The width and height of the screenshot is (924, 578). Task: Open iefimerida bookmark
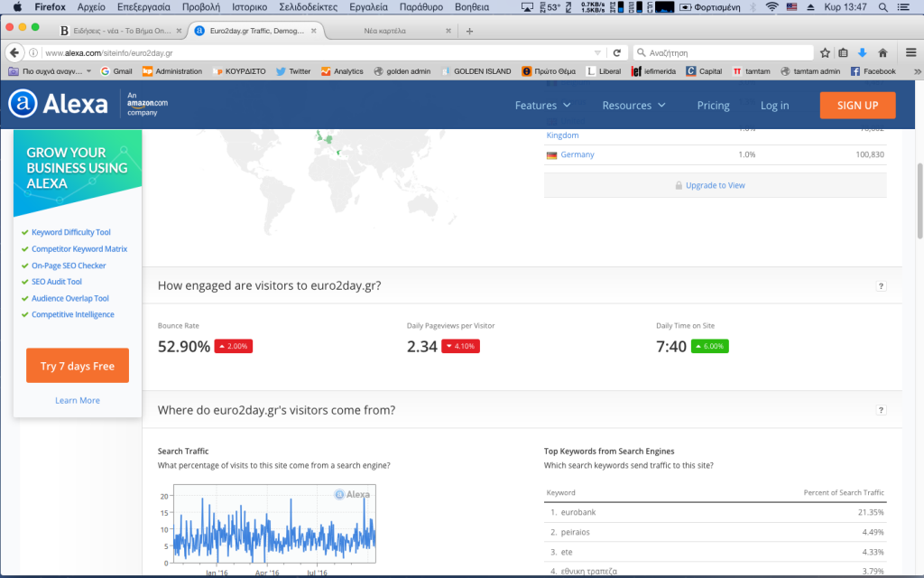pyautogui.click(x=653, y=71)
